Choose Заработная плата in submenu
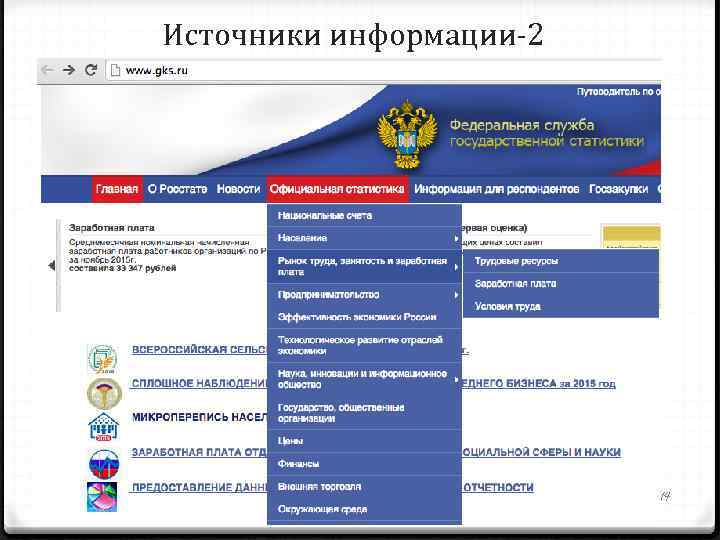The image size is (720, 540). pos(561,284)
